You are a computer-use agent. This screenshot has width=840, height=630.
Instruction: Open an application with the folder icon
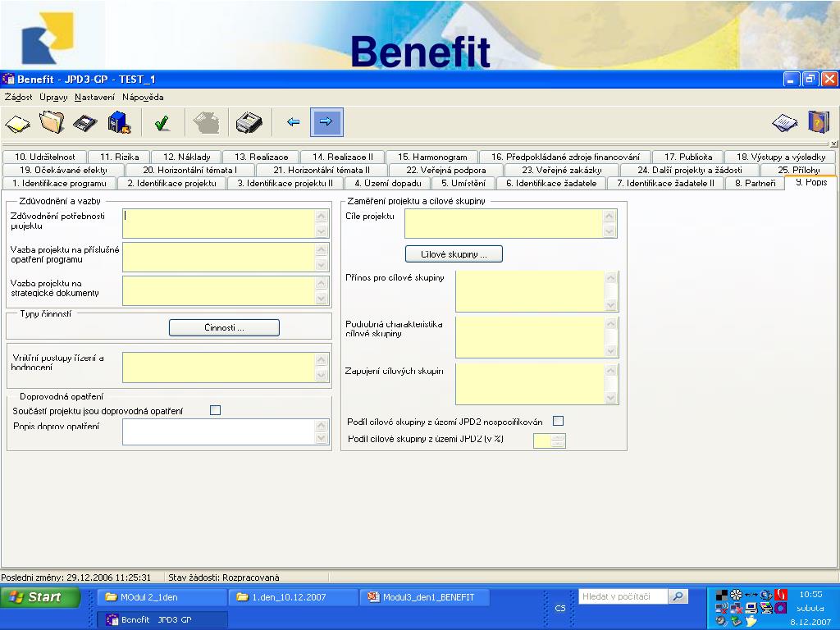coord(52,122)
